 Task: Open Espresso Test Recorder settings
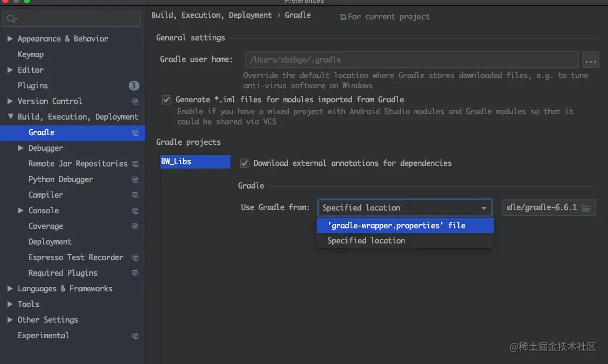tap(76, 257)
